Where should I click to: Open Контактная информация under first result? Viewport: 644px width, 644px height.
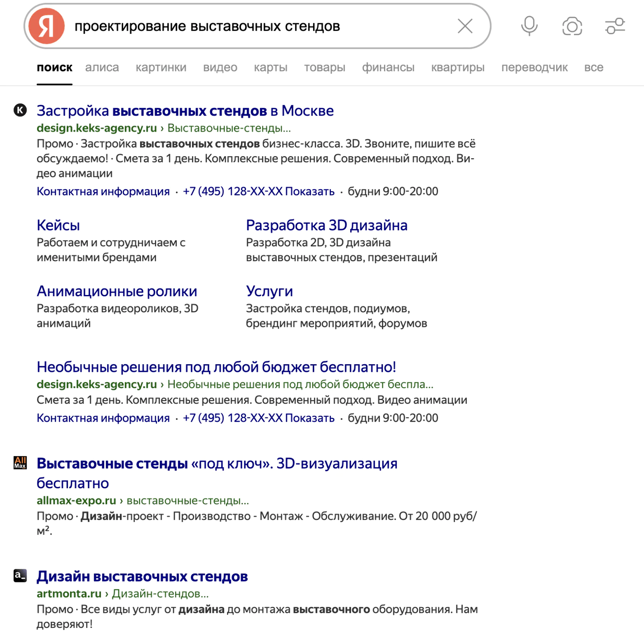(x=103, y=191)
